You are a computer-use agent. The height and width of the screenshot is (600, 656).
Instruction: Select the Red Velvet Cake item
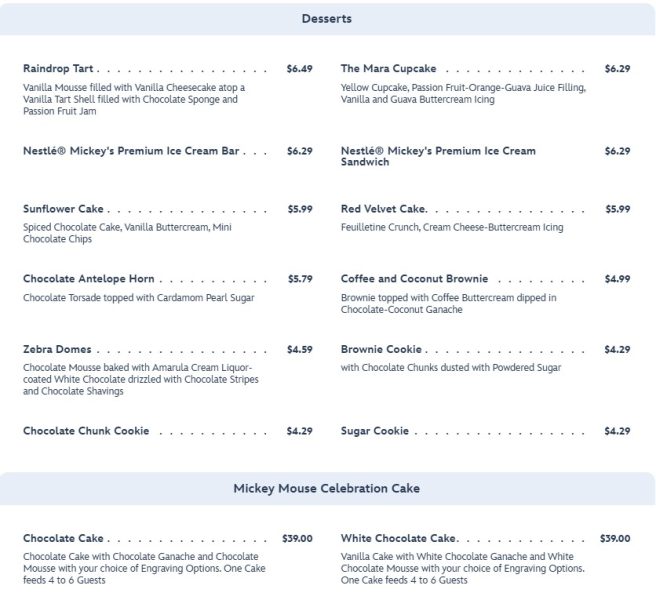click(384, 209)
